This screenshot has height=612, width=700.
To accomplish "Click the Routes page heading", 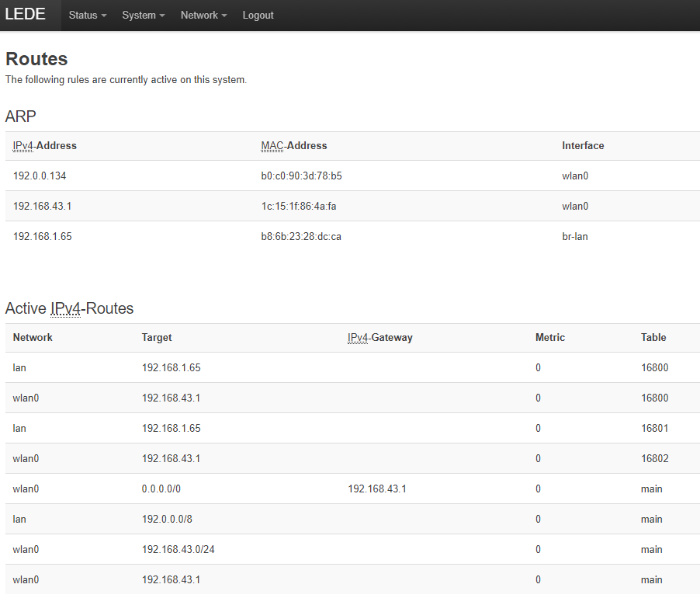I will (36, 59).
